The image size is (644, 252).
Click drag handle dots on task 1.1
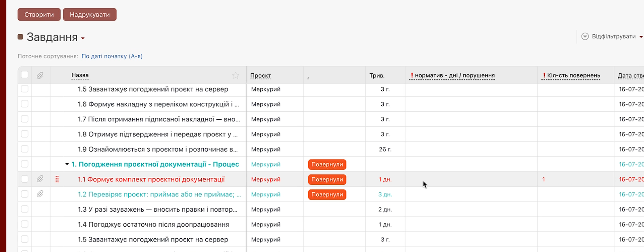point(57,179)
